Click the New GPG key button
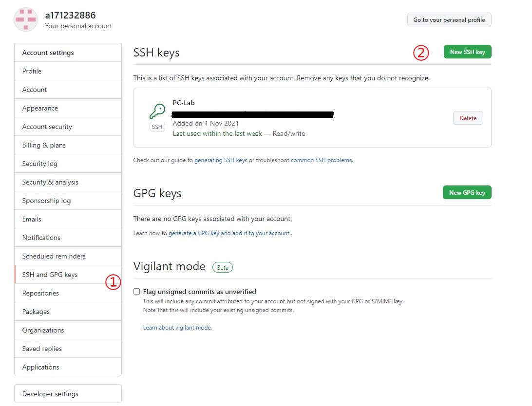 (467, 192)
